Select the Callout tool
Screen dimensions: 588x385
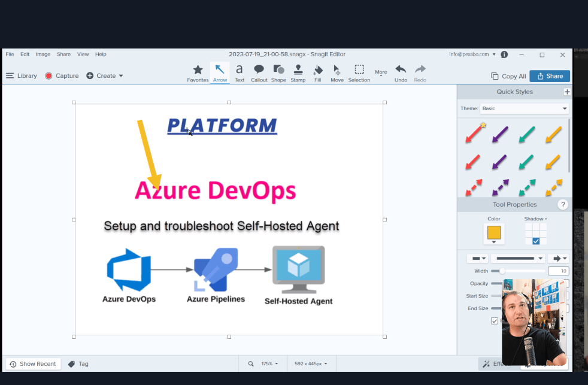coord(259,73)
